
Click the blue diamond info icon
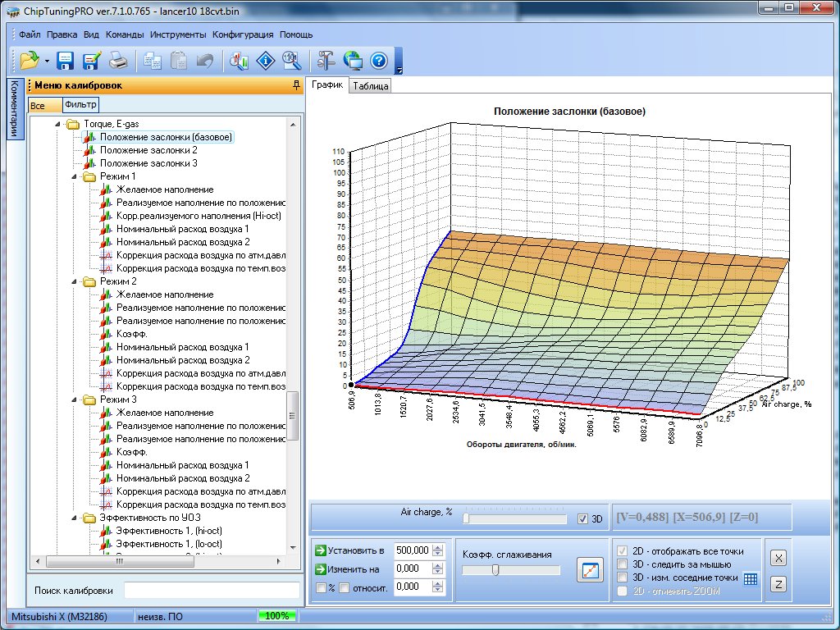[266, 60]
